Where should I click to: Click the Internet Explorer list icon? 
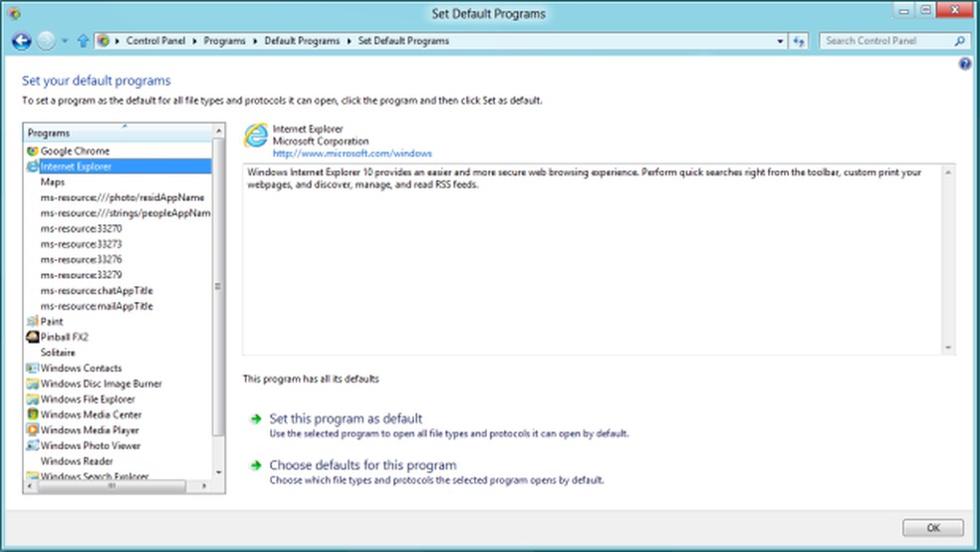pyautogui.click(x=33, y=166)
